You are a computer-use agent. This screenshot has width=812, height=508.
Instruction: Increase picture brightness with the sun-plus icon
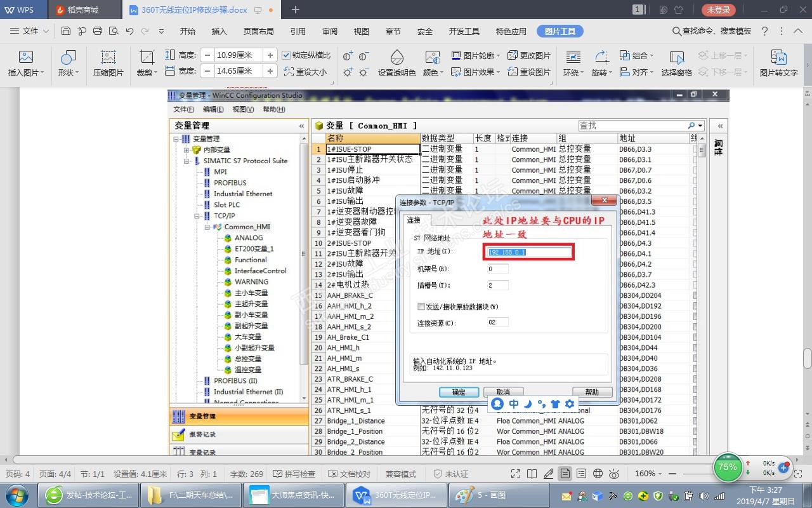tap(348, 72)
